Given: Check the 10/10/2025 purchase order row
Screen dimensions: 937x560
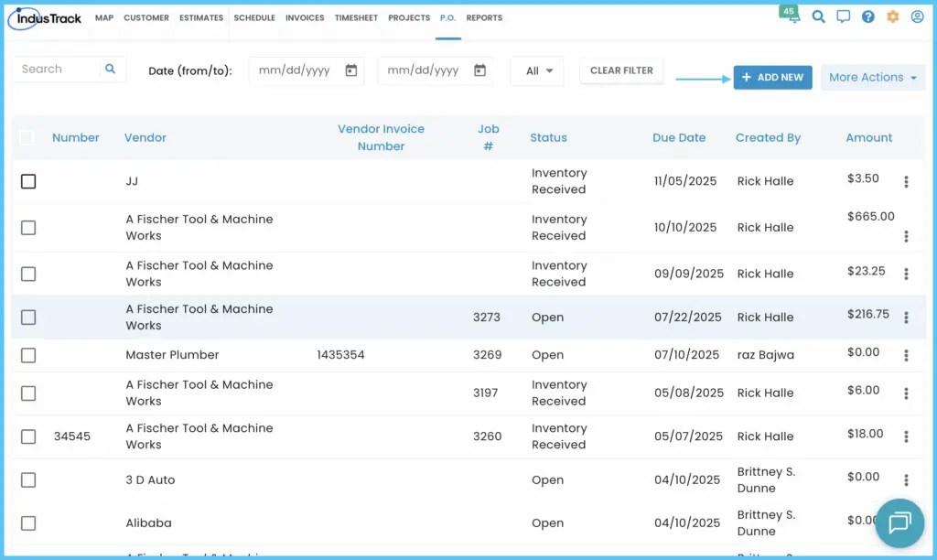Looking at the screenshot, I should click(x=28, y=228).
